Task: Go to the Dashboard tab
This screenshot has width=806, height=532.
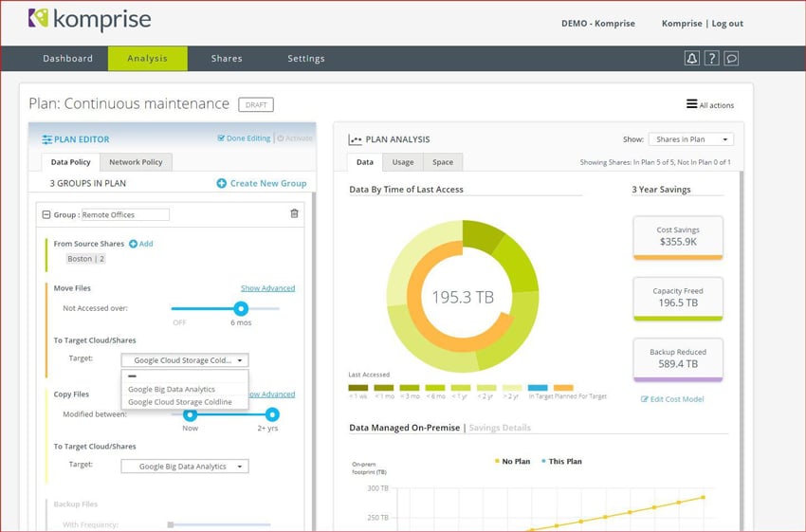Action: 68,59
